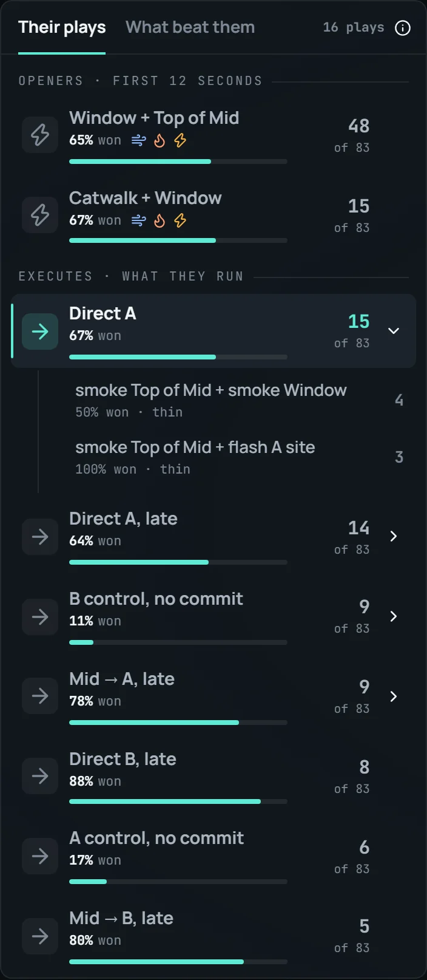Click the flash bolt icon in Window + Top of Mid row
Viewport: 427px width, 980px height.
click(x=180, y=140)
